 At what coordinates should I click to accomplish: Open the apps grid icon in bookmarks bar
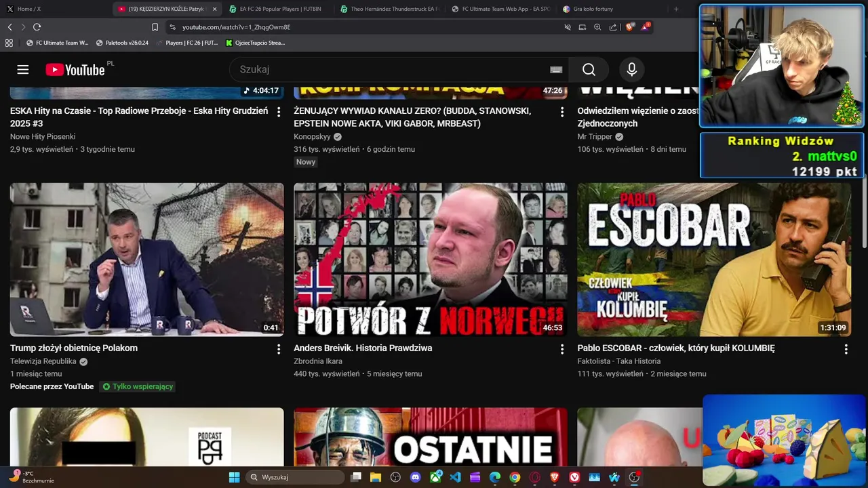tap(9, 43)
